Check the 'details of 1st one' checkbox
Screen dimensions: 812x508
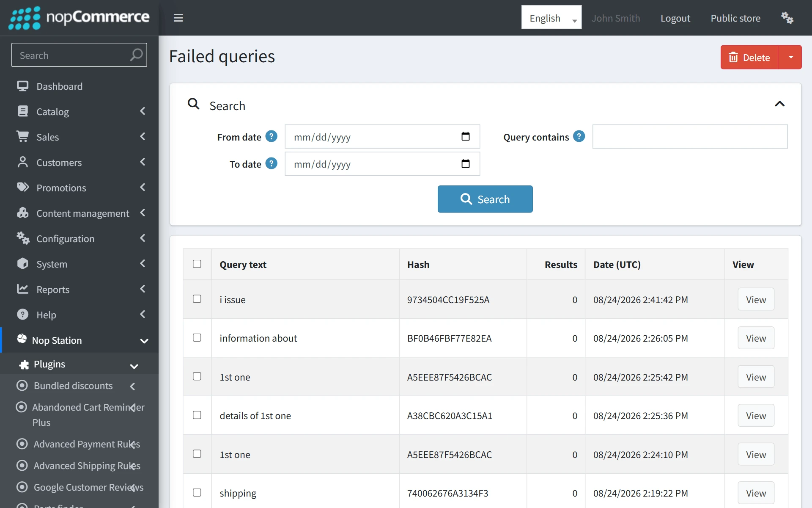pos(197,415)
